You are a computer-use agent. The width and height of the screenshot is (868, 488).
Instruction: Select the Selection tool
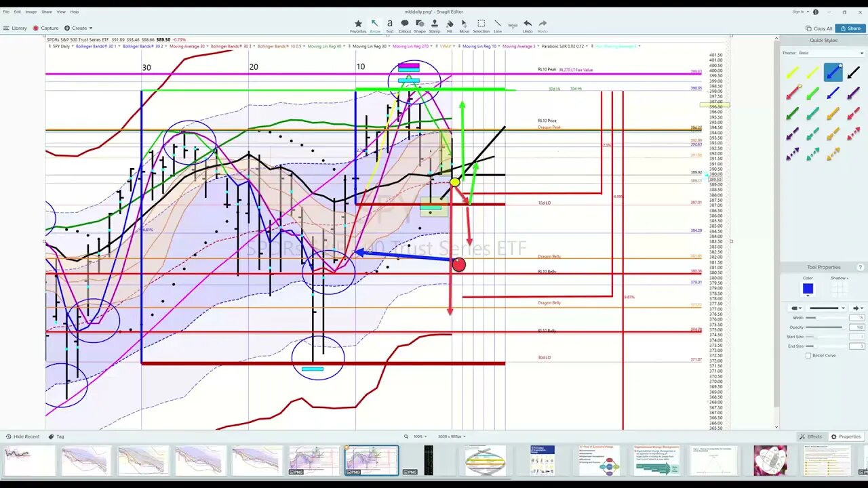pos(481,26)
